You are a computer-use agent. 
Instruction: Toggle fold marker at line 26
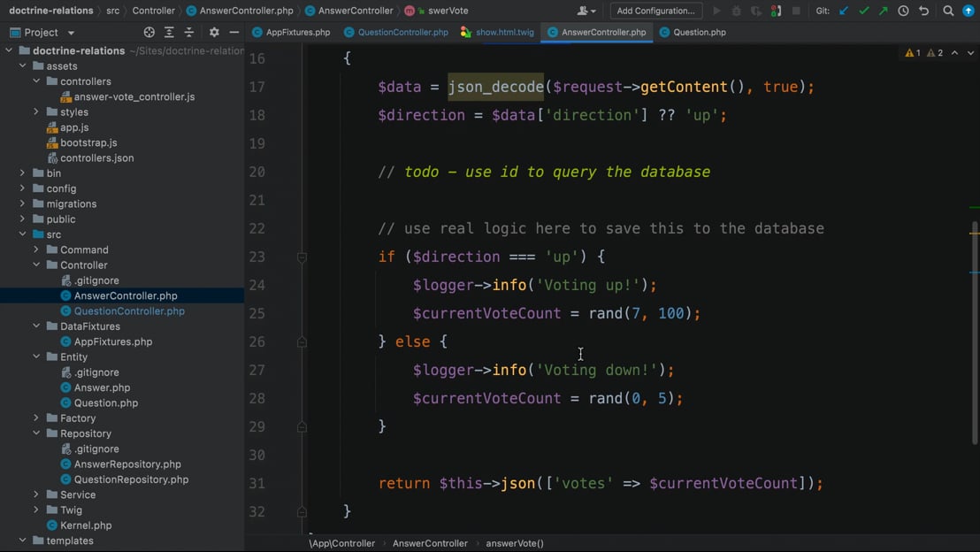[302, 342]
